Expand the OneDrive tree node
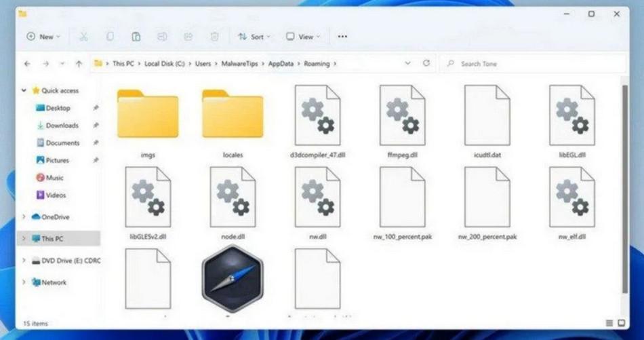The image size is (644, 340). click(24, 216)
